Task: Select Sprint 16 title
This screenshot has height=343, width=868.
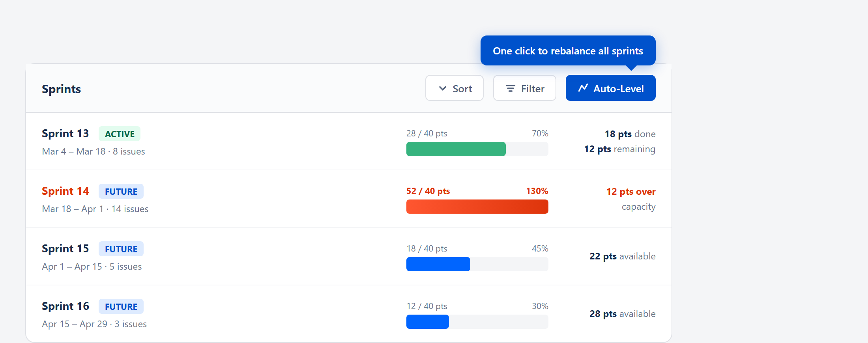Action: (x=65, y=306)
